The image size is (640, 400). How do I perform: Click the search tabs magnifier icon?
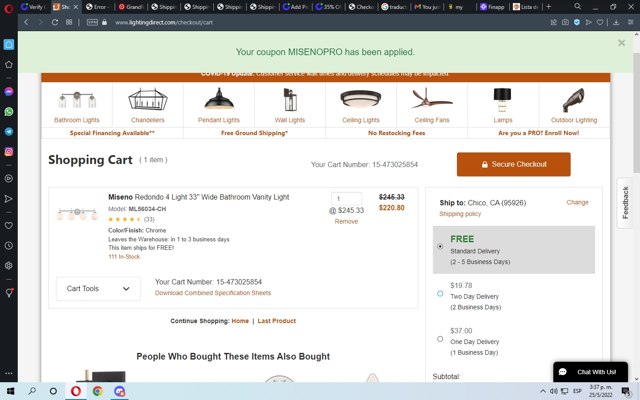coord(578,7)
